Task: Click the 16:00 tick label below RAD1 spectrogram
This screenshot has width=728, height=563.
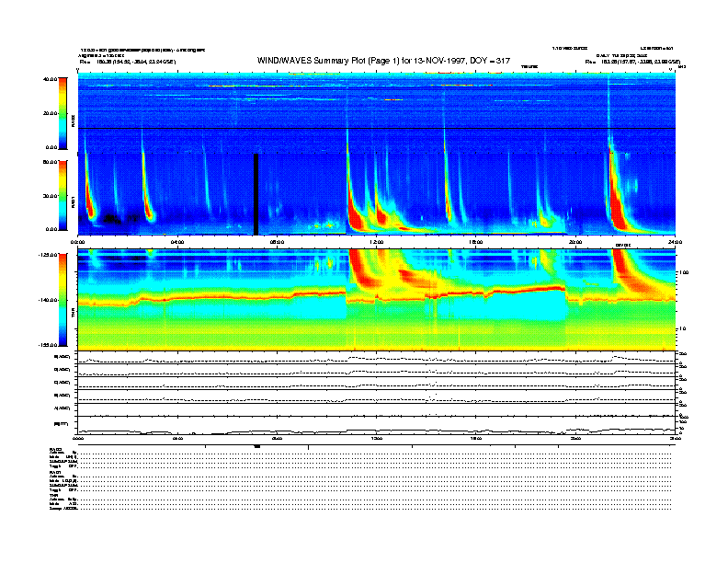Action: 476,242
